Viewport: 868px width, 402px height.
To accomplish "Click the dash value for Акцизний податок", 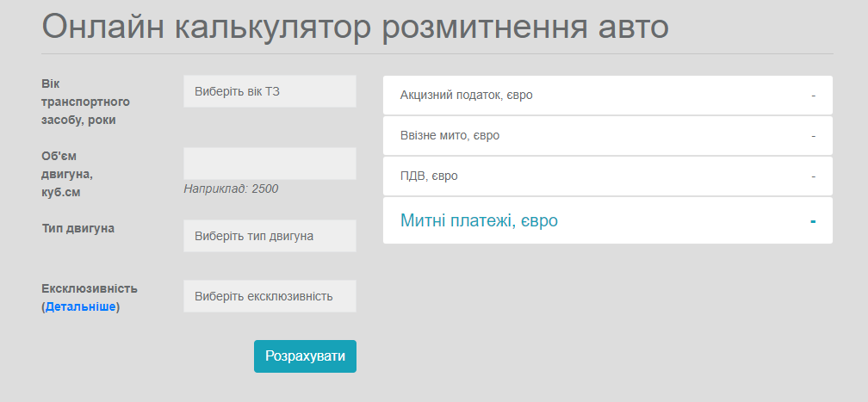I will pos(813,95).
